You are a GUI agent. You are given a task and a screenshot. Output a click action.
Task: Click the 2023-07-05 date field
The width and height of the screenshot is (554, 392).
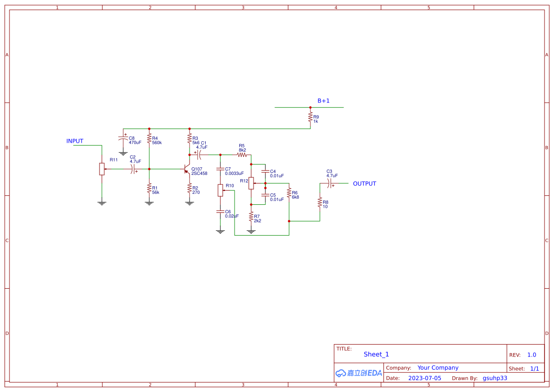pos(424,378)
